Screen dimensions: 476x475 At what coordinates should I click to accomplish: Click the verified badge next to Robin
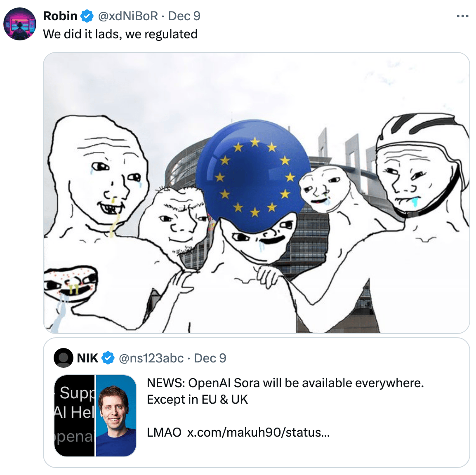point(87,16)
